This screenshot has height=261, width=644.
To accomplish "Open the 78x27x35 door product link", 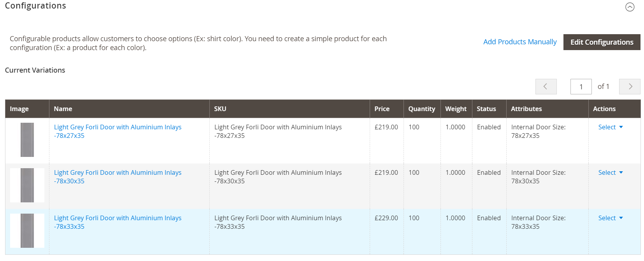I will point(118,131).
